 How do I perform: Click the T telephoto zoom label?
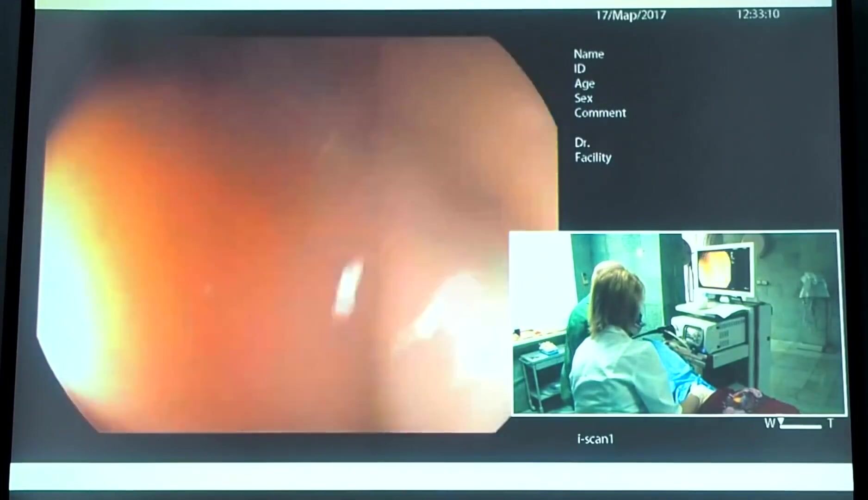pyautogui.click(x=831, y=424)
